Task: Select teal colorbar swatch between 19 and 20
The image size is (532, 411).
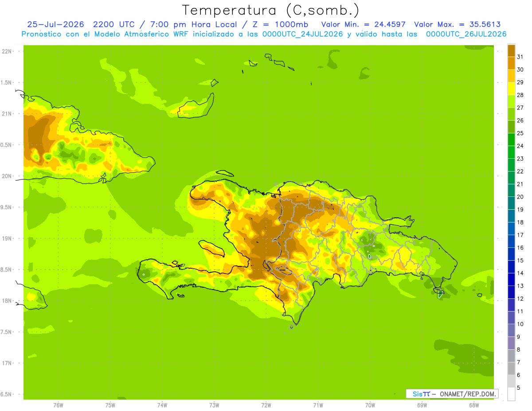Action: (511, 203)
